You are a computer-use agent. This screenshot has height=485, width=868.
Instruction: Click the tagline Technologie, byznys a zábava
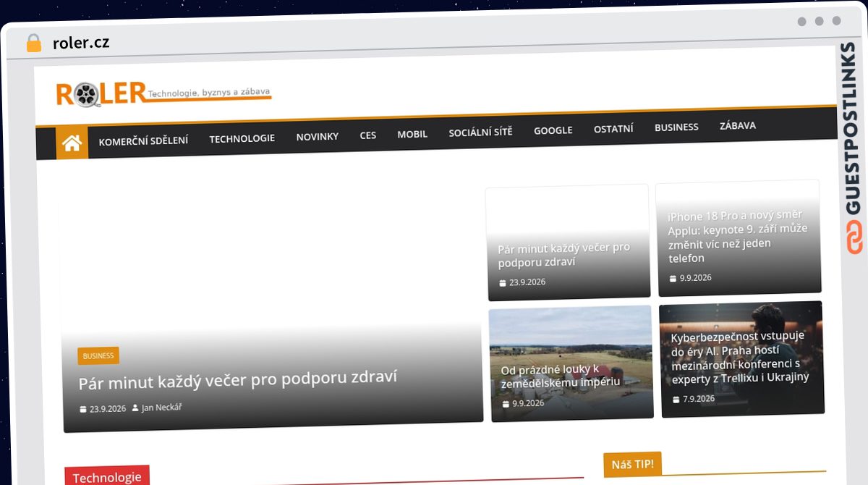pyautogui.click(x=209, y=93)
